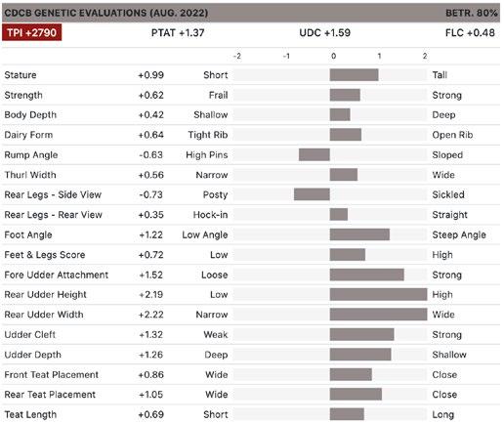This screenshot has height=424, width=504.
Task: Click the Udder Depth Shallow label
Action: click(x=449, y=355)
